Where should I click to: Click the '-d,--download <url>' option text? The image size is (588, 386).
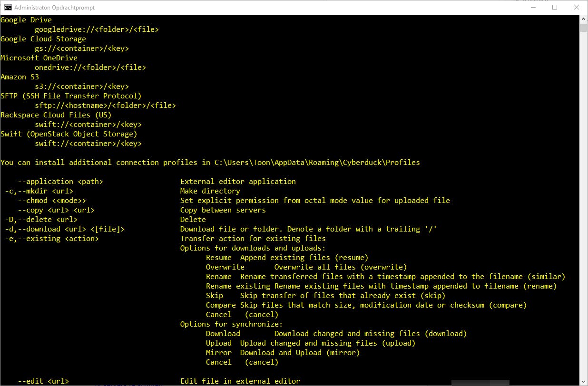(x=65, y=229)
